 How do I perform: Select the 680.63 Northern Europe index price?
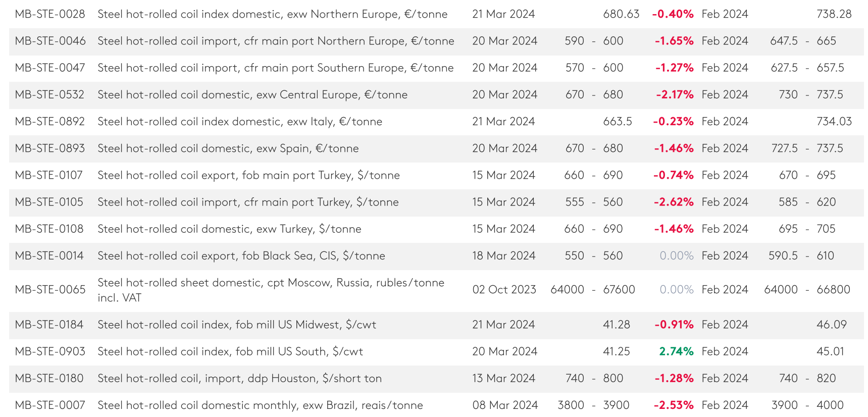click(x=621, y=14)
